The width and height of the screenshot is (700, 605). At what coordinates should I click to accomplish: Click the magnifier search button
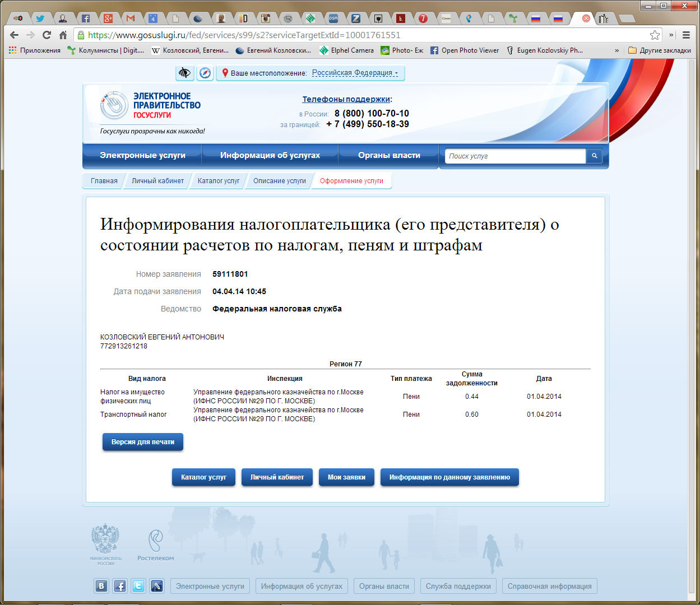tap(594, 156)
